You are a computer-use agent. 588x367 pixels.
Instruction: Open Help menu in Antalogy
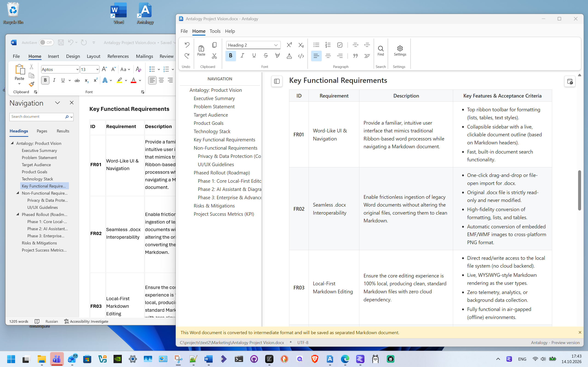[230, 31]
